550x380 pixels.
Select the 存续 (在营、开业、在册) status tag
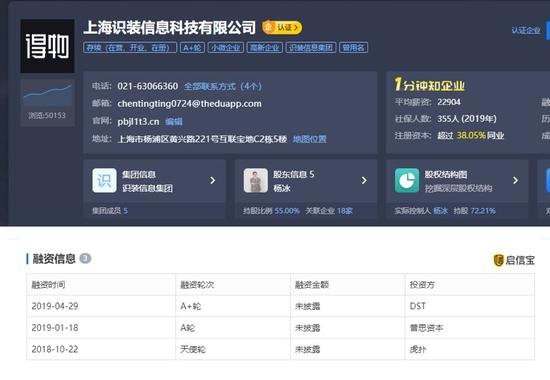click(130, 48)
